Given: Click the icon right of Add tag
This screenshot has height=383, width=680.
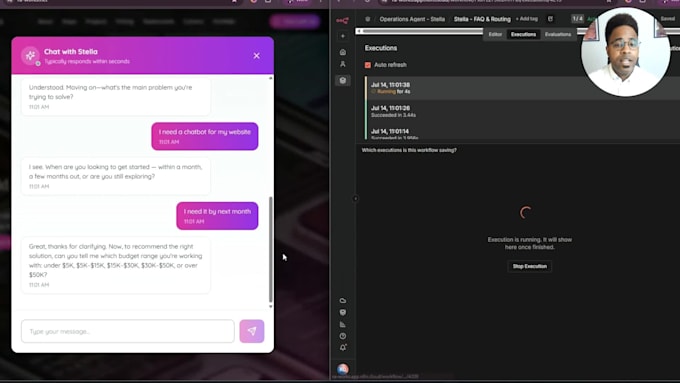Looking at the screenshot, I should pos(550,19).
